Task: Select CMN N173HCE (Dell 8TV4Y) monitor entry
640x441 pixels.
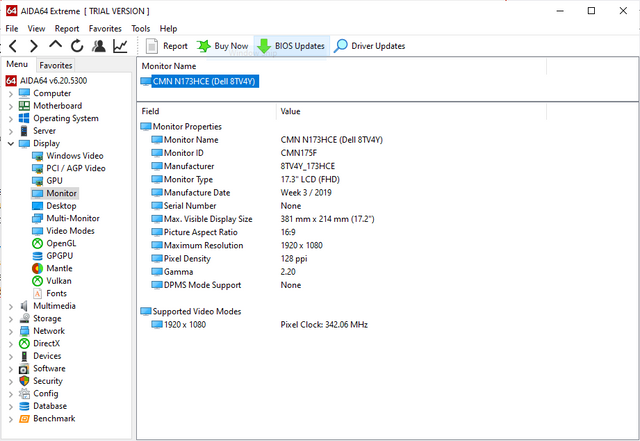Action: click(x=199, y=81)
